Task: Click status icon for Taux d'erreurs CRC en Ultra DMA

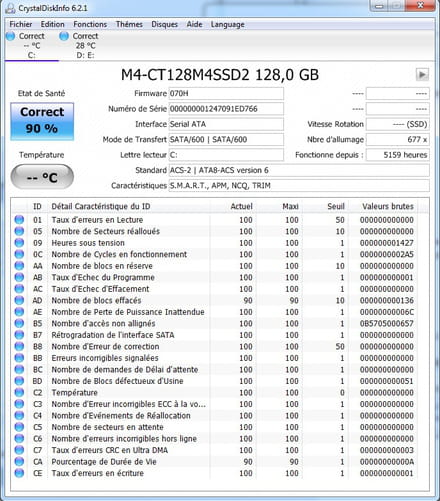Action: (x=19, y=450)
